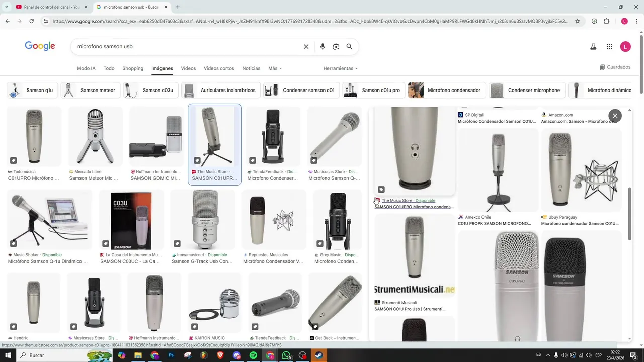Filter by Samson c03u chip

pyautogui.click(x=151, y=90)
